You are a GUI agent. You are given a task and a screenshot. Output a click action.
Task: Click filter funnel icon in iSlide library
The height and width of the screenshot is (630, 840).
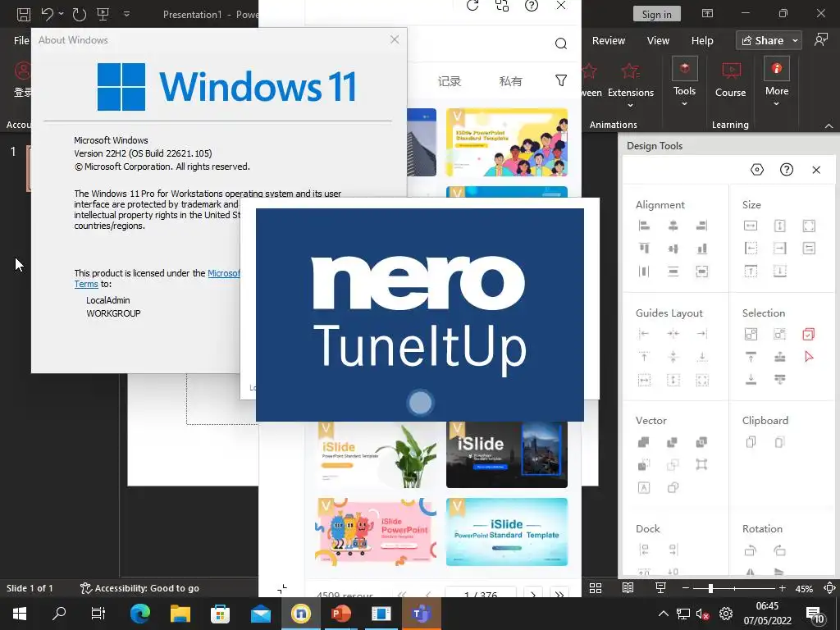point(561,80)
